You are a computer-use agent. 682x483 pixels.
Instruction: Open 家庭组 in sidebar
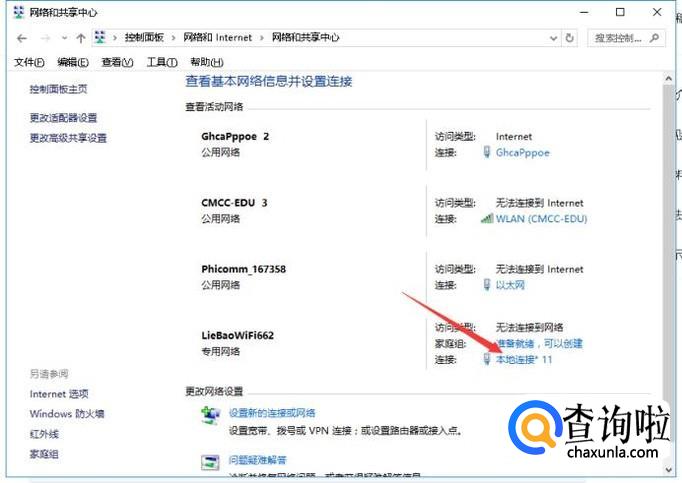click(44, 454)
